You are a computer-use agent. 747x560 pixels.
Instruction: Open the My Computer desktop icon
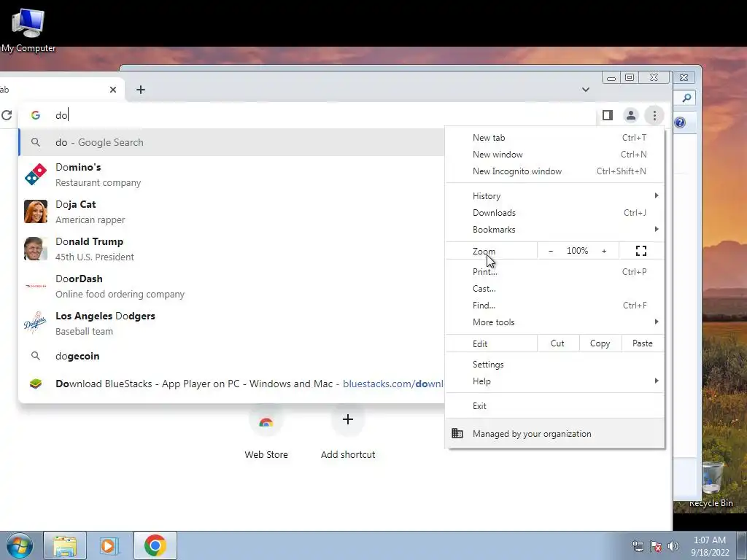coord(28,29)
